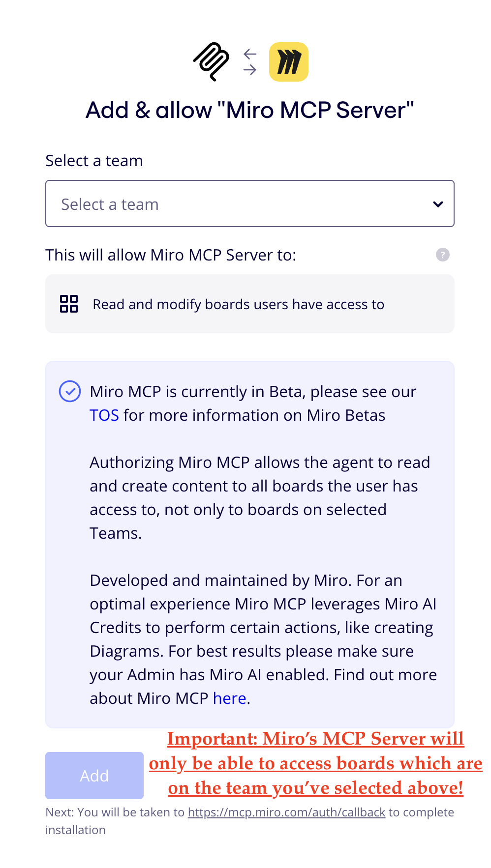This screenshot has width=491, height=868.
Task: Click the Miro yellow logo icon
Action: 288,61
